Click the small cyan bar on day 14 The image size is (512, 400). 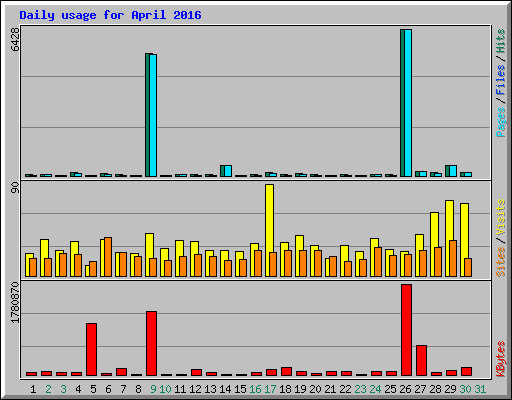[228, 171]
